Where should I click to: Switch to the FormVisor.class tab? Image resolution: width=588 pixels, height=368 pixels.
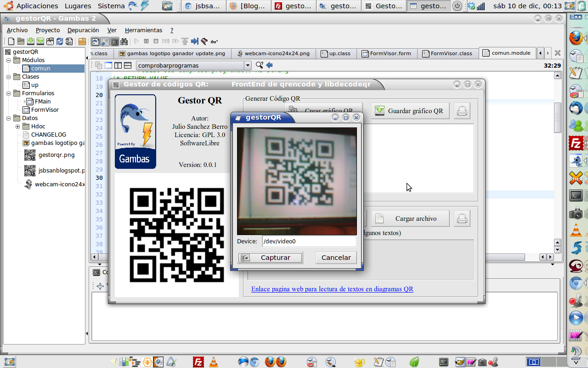(447, 53)
